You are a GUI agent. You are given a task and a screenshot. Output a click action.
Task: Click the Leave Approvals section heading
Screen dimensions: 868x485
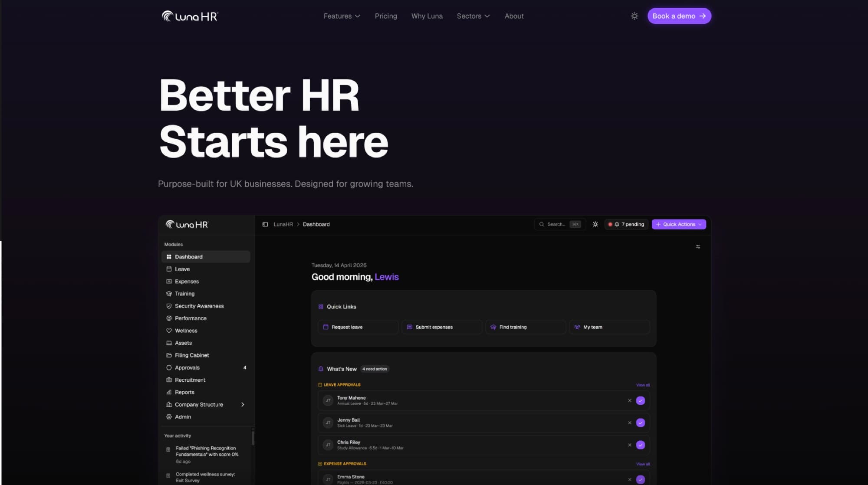click(x=342, y=385)
